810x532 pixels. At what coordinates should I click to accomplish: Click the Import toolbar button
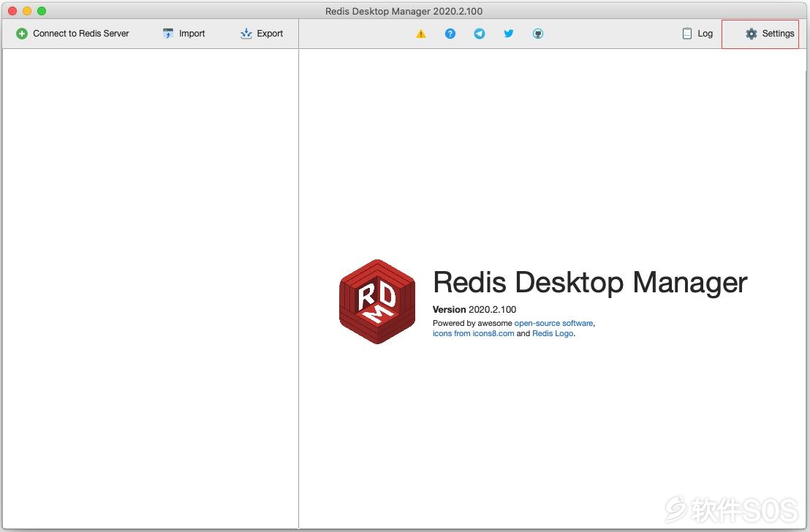[x=184, y=34]
